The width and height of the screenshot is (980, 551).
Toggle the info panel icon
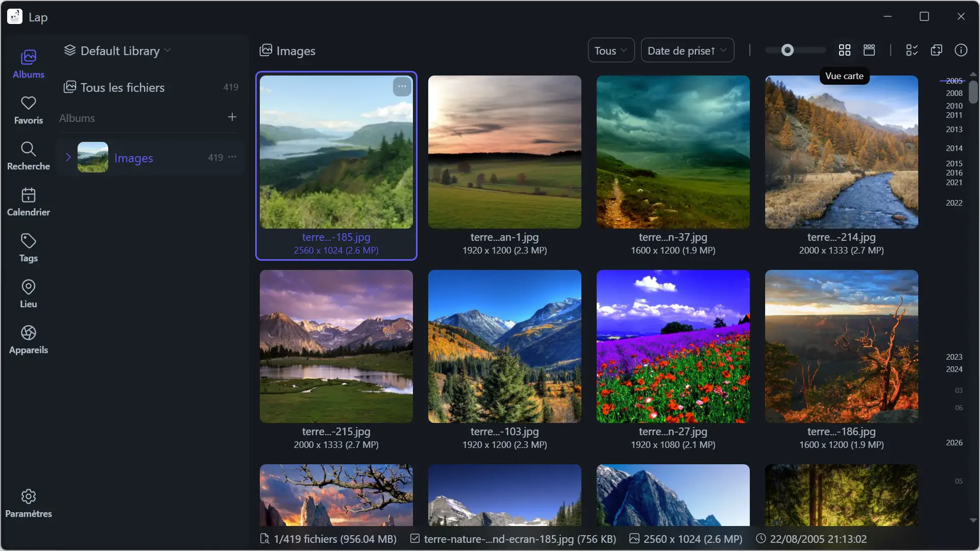click(x=961, y=50)
